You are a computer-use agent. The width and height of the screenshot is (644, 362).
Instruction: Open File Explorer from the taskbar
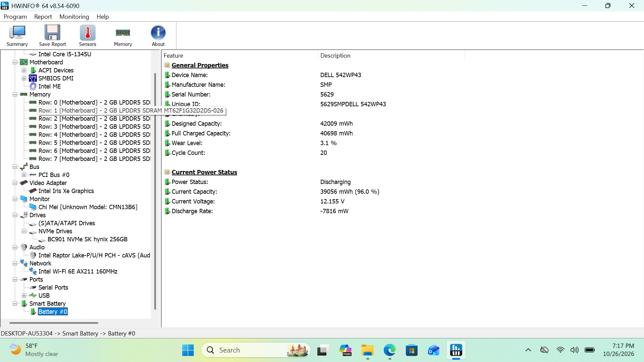click(367, 350)
